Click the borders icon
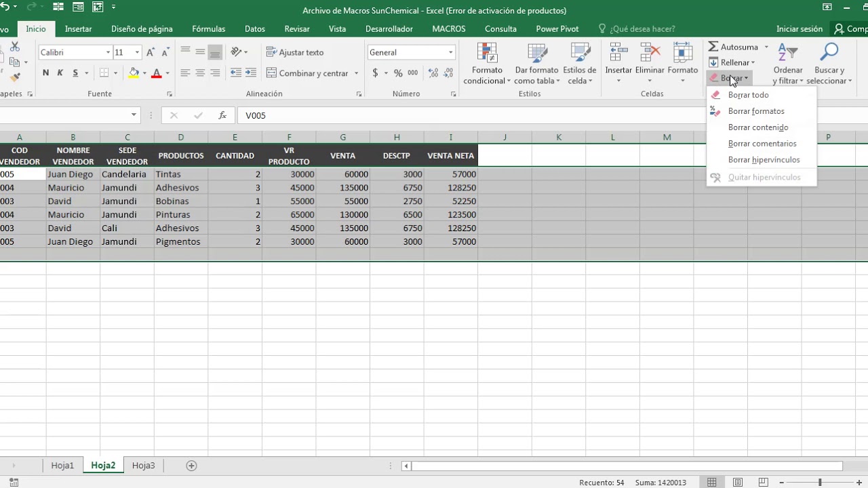 click(104, 73)
